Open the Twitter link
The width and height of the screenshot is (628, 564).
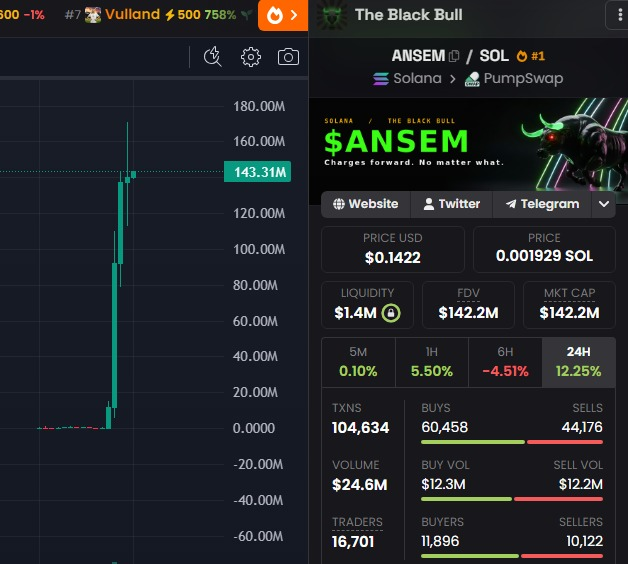(x=451, y=204)
